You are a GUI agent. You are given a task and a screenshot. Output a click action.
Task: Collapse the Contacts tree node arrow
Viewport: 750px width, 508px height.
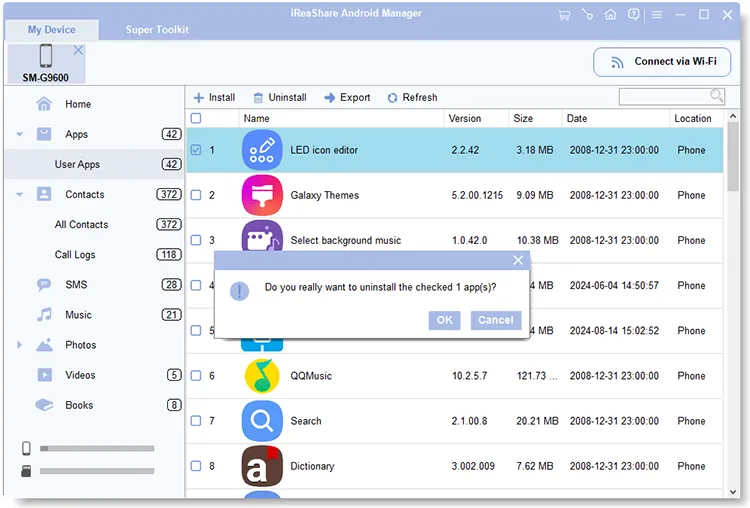(x=20, y=195)
